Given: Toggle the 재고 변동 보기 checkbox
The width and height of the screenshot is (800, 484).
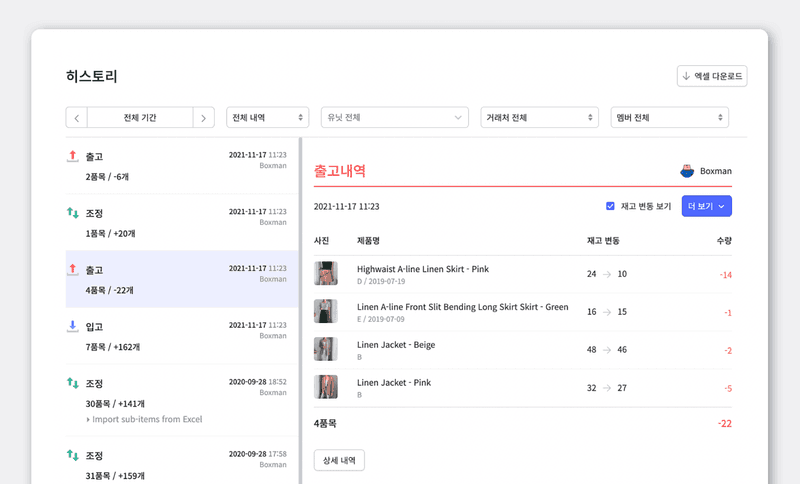Looking at the screenshot, I should tap(610, 206).
